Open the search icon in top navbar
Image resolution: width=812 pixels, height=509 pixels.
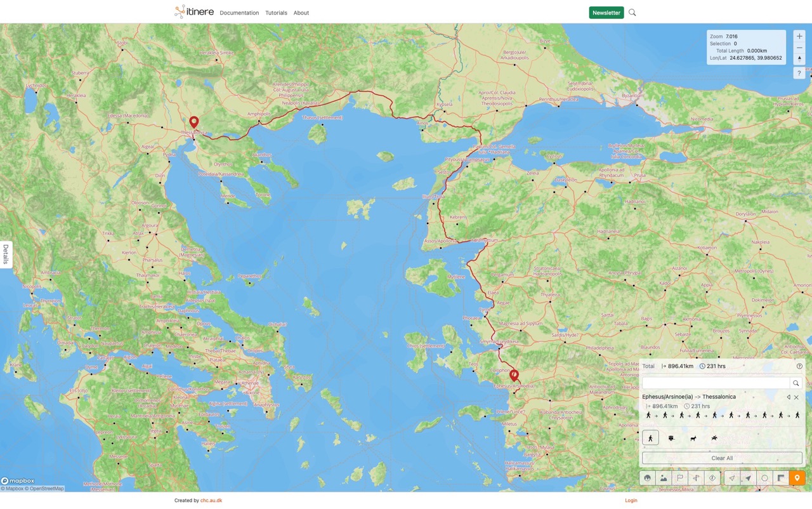tap(632, 13)
